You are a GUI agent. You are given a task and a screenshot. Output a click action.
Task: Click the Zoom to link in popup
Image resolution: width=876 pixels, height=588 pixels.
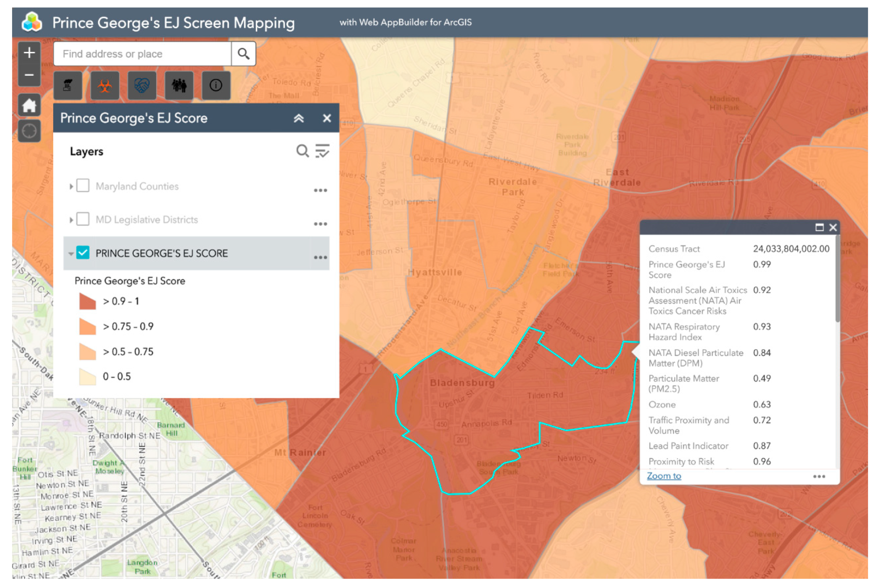[x=664, y=476]
